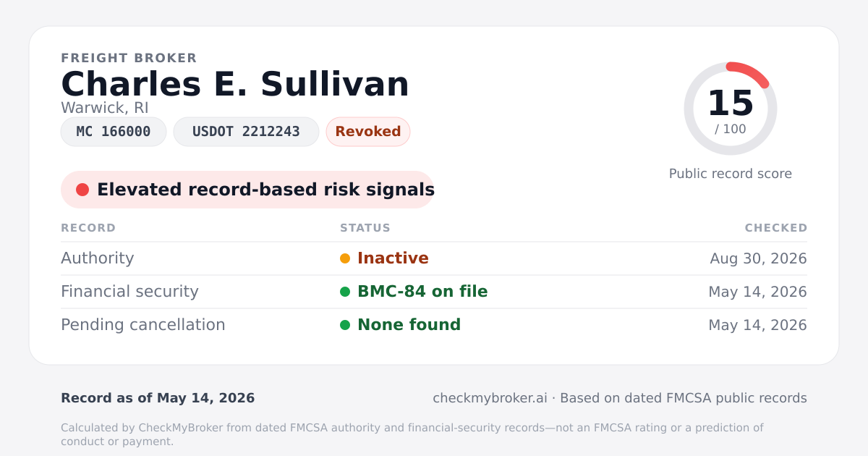Select the Authority record row
Viewport: 868px width, 456px height.
(434, 258)
